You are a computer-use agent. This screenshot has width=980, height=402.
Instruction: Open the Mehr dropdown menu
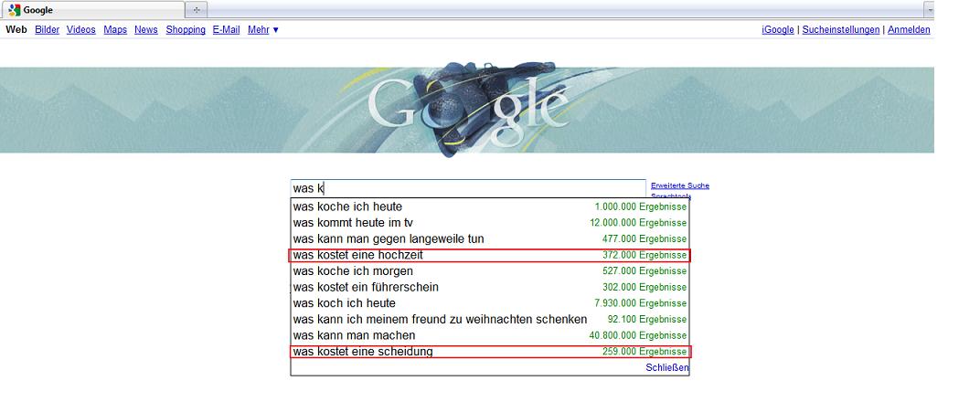click(263, 30)
